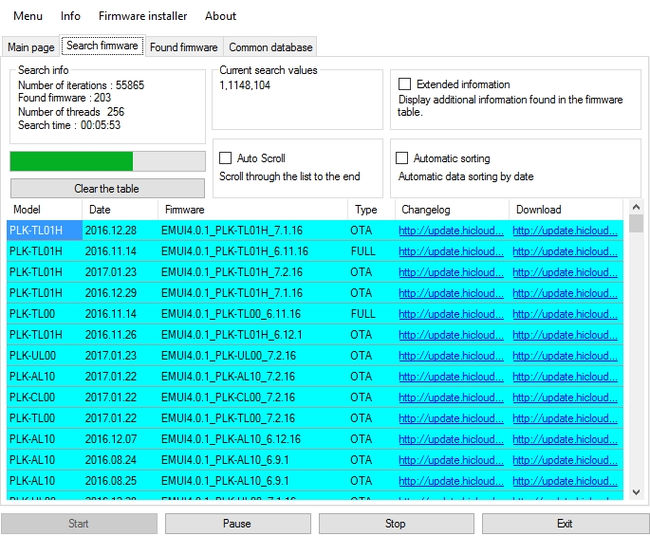This screenshot has width=650, height=536.
Task: Open the Common database tab
Action: (270, 47)
